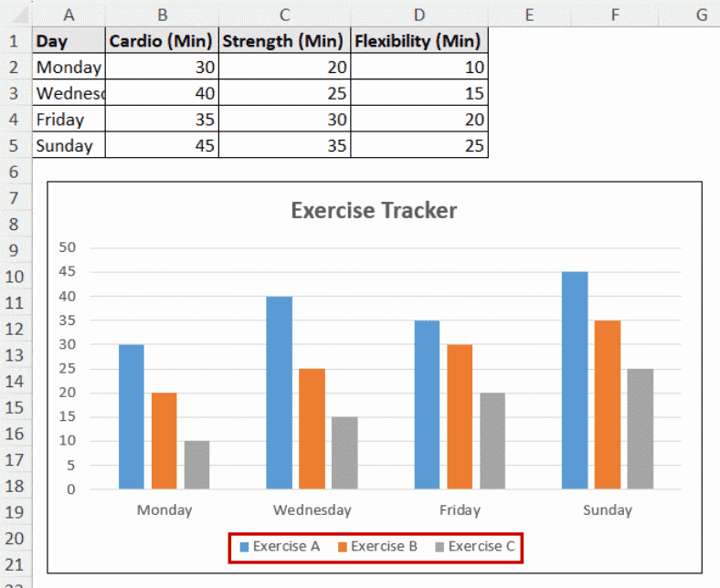The width and height of the screenshot is (720, 588).
Task: Click the Day header cell
Action: pyautogui.click(x=69, y=40)
